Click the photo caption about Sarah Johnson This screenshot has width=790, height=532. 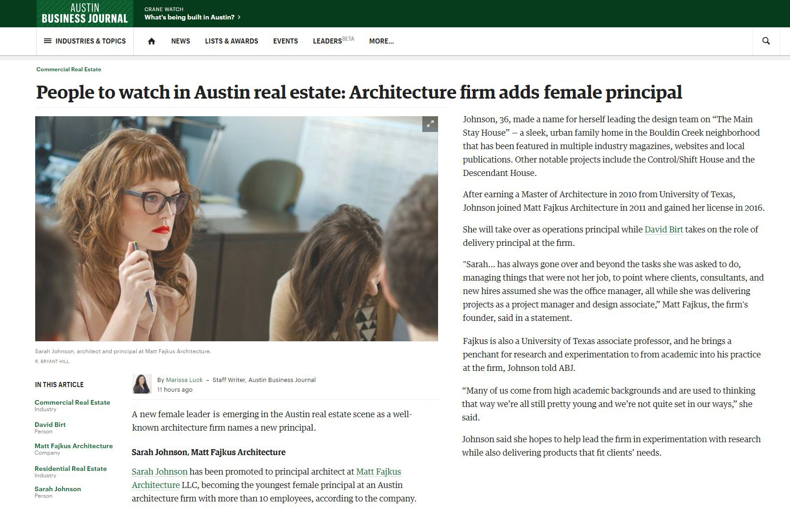point(123,351)
